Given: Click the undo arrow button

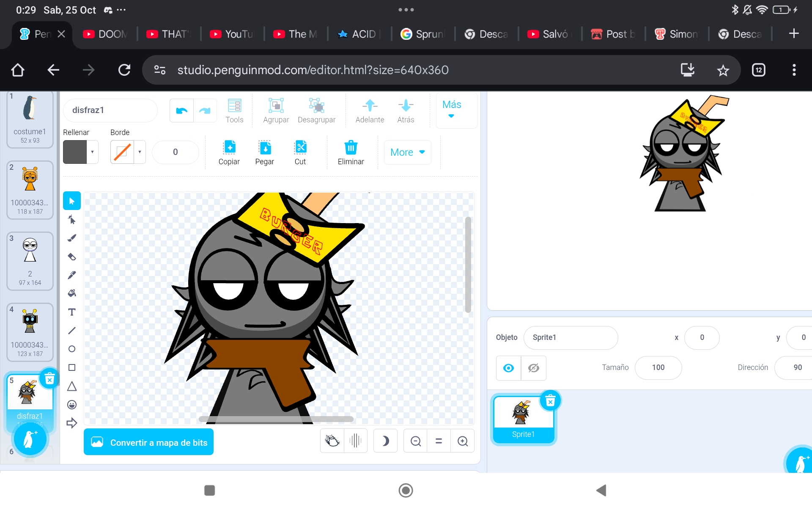Looking at the screenshot, I should point(182,110).
